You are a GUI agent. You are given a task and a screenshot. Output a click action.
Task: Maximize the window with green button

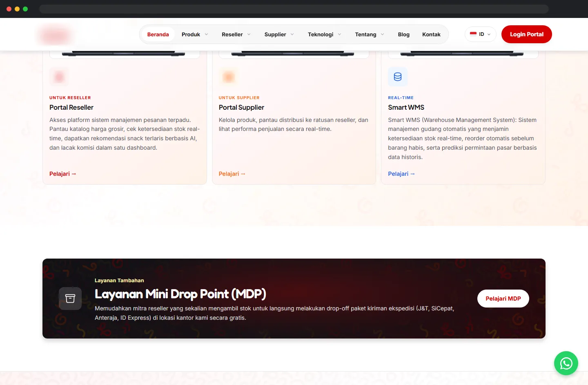pos(25,9)
